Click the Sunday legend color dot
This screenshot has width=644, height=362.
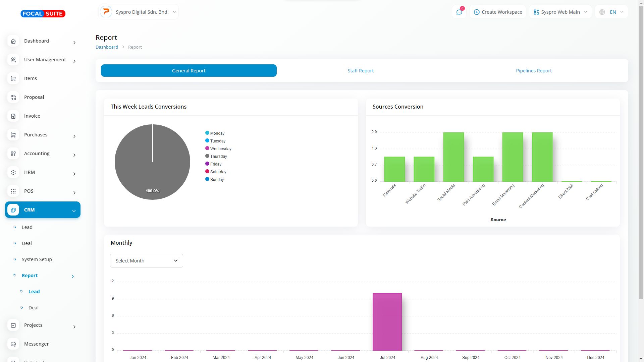tap(207, 179)
